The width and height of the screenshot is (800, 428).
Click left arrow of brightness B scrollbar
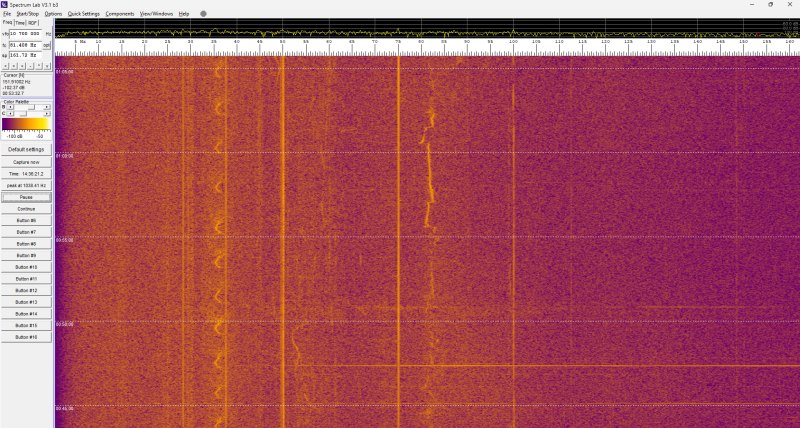pos(10,107)
